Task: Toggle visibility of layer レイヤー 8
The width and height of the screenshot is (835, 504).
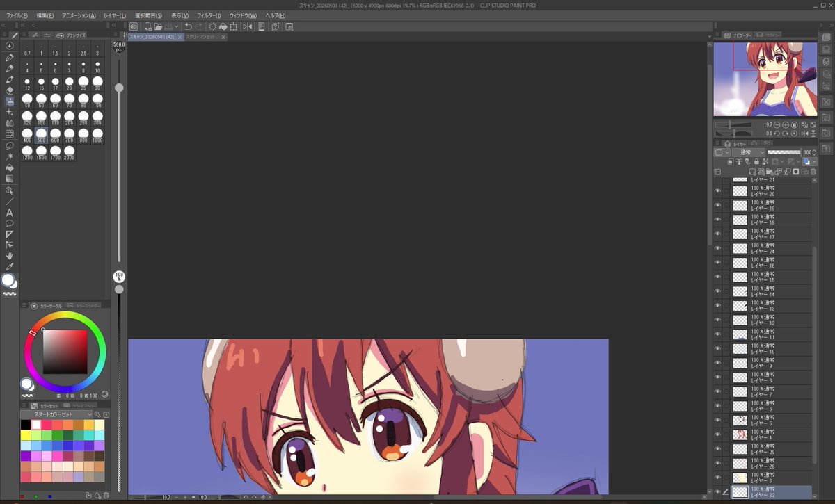Action: (x=718, y=377)
